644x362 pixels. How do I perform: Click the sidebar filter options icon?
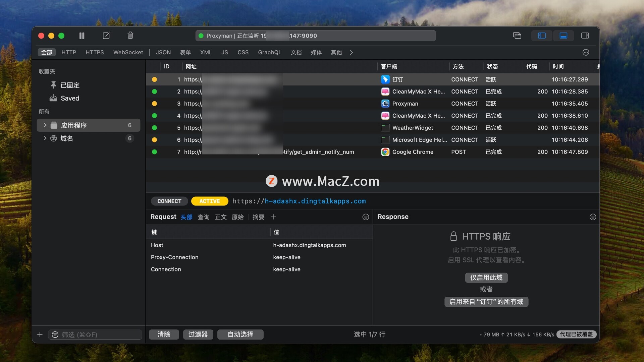click(x=55, y=335)
